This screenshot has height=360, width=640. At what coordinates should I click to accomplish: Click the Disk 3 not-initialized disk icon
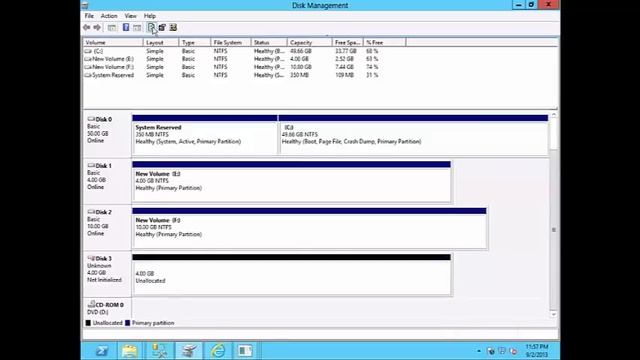(x=91, y=258)
